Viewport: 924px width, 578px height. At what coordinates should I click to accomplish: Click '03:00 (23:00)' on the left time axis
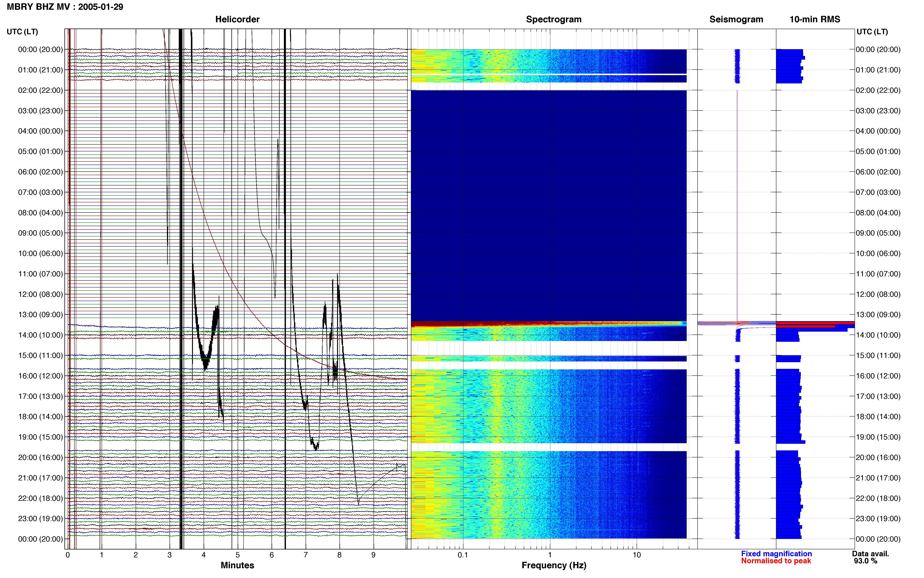41,111
